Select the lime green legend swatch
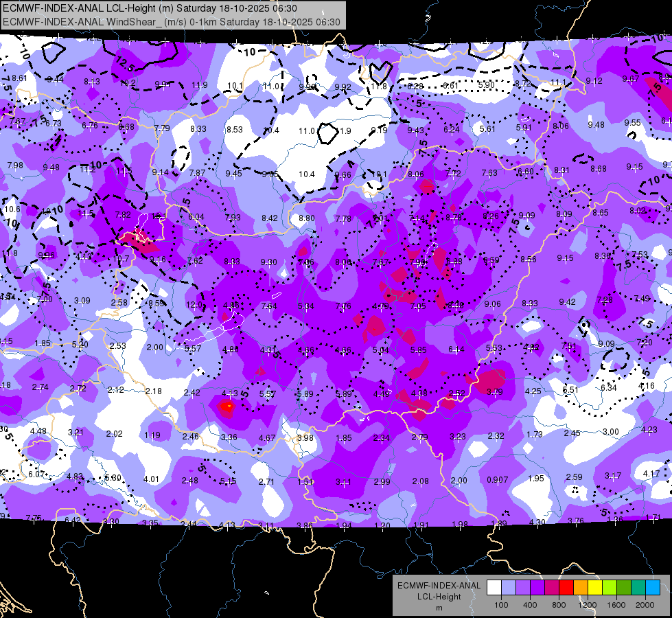672x618 pixels. pos(610,588)
